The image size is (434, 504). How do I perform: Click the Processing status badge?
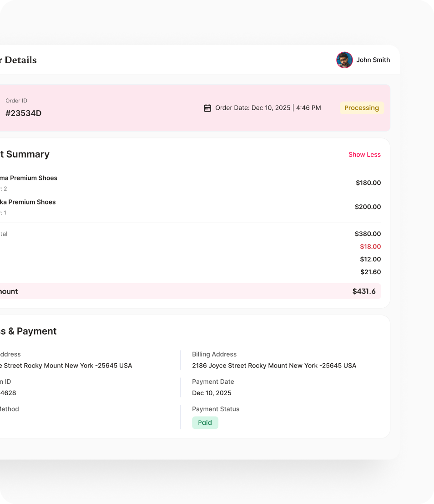pos(362,108)
